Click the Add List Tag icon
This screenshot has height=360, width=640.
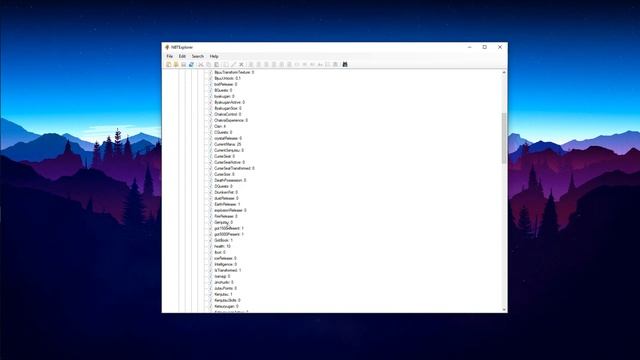[x=327, y=64]
